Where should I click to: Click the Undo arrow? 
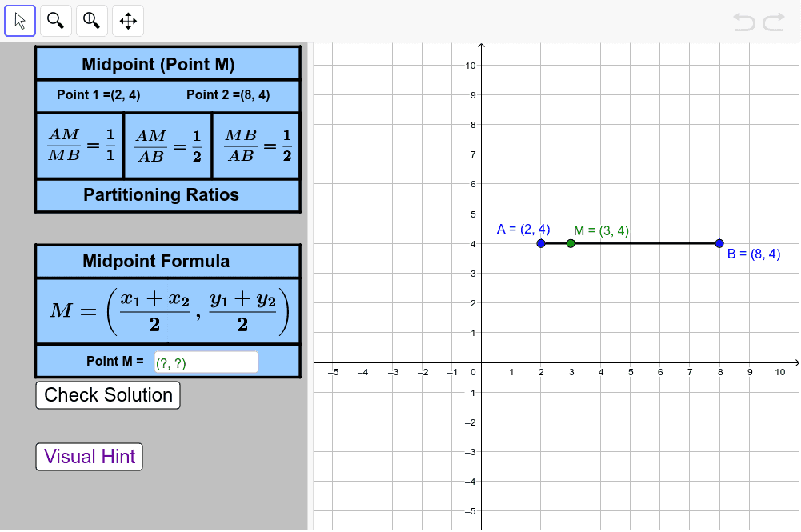pyautogui.click(x=743, y=22)
